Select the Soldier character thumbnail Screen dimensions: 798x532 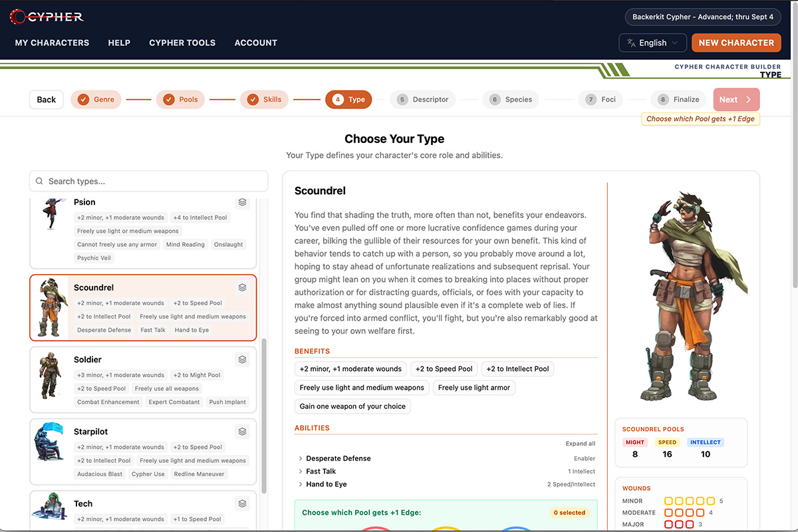[50, 377]
